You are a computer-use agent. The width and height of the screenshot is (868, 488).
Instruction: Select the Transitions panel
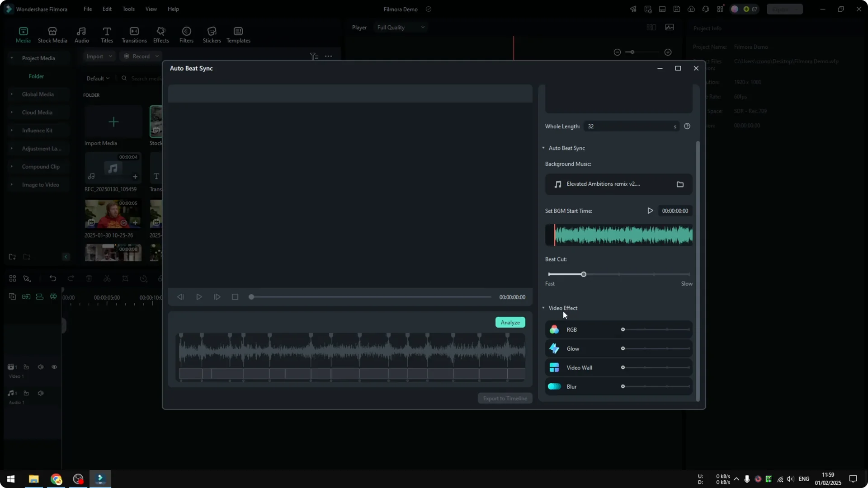point(134,34)
